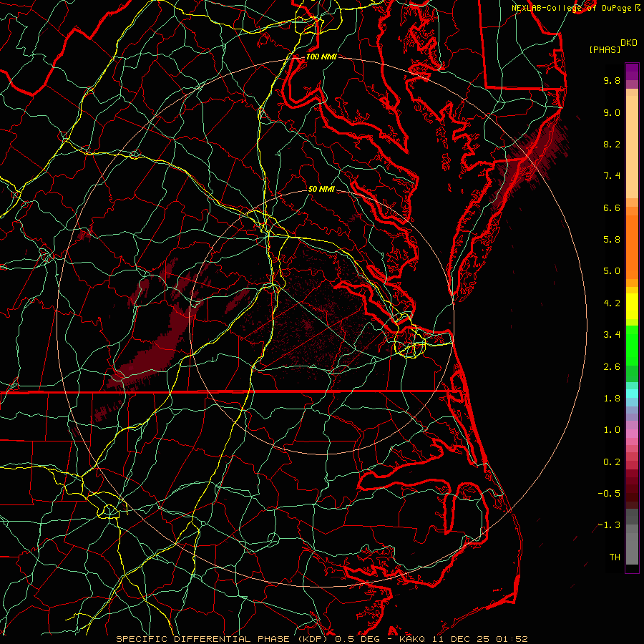Click the cyan band of the color bar

pyautogui.click(x=632, y=394)
